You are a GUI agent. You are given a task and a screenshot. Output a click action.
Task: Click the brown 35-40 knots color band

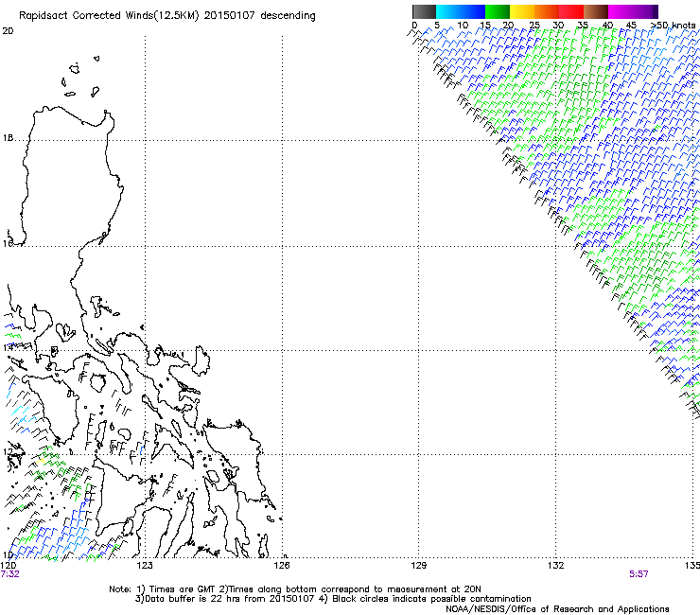pos(596,11)
